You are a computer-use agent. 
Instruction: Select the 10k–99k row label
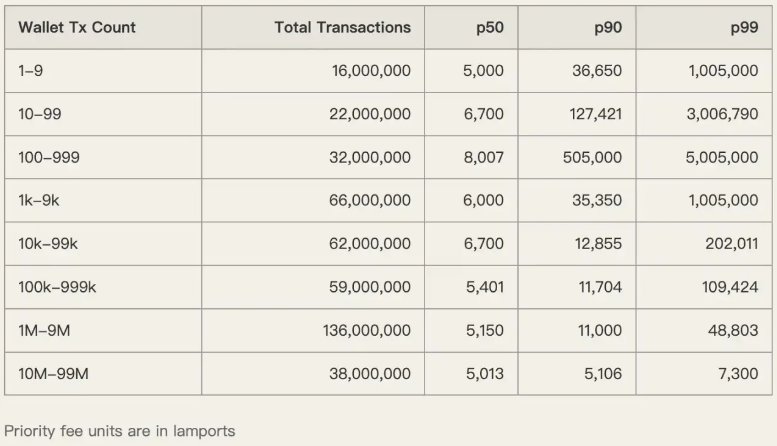click(x=47, y=243)
